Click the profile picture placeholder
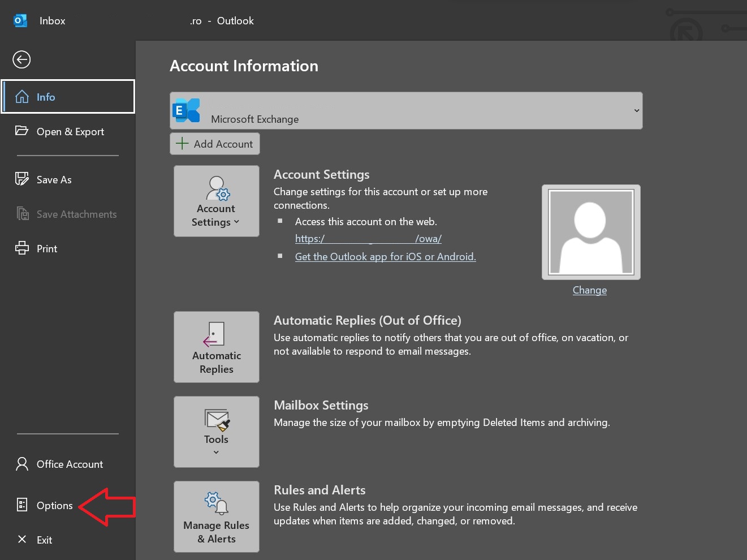 pyautogui.click(x=591, y=232)
